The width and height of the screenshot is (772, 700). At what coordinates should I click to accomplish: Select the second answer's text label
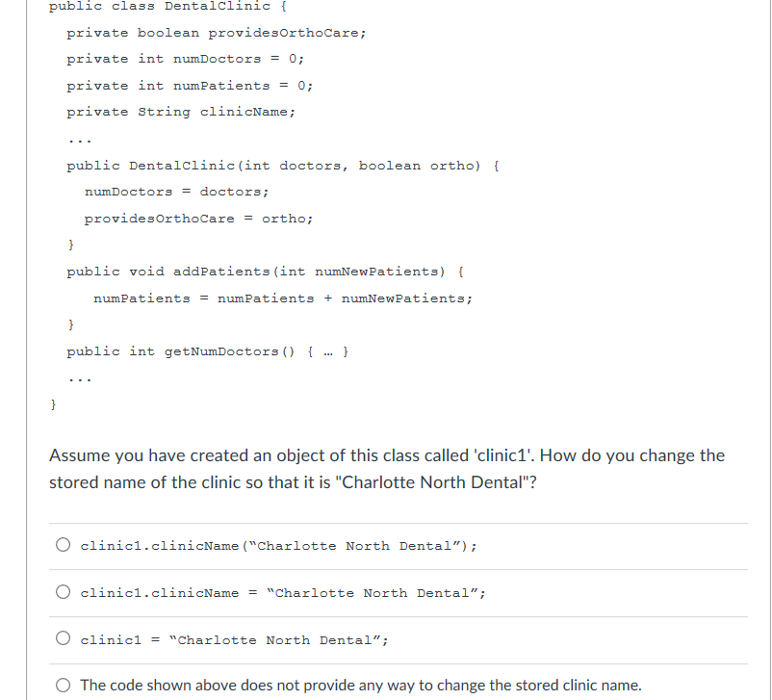[282, 592]
